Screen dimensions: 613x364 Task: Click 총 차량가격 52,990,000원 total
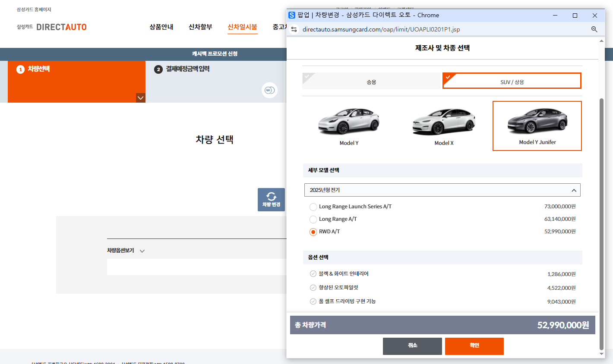(x=442, y=325)
